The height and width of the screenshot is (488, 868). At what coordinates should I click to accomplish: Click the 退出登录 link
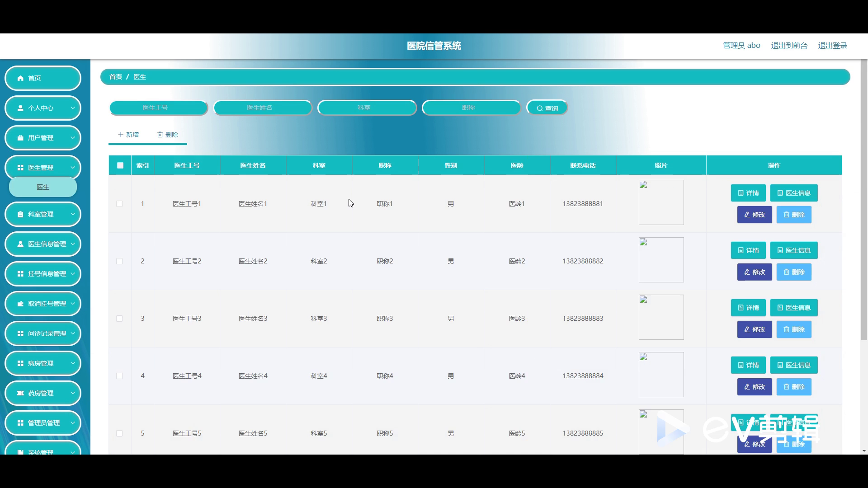coord(832,46)
